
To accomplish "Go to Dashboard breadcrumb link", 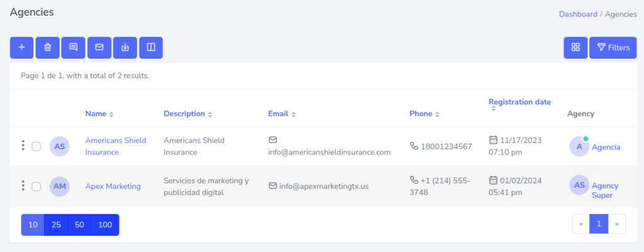I will click(x=578, y=14).
